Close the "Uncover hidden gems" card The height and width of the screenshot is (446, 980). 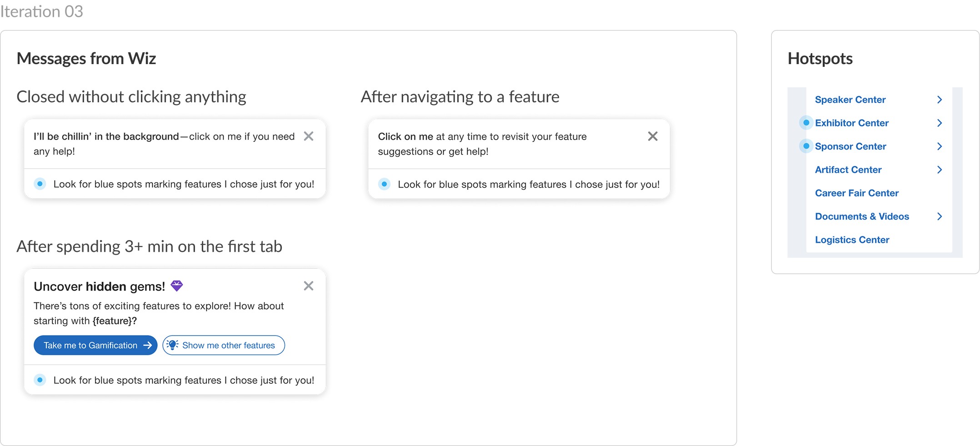[309, 286]
